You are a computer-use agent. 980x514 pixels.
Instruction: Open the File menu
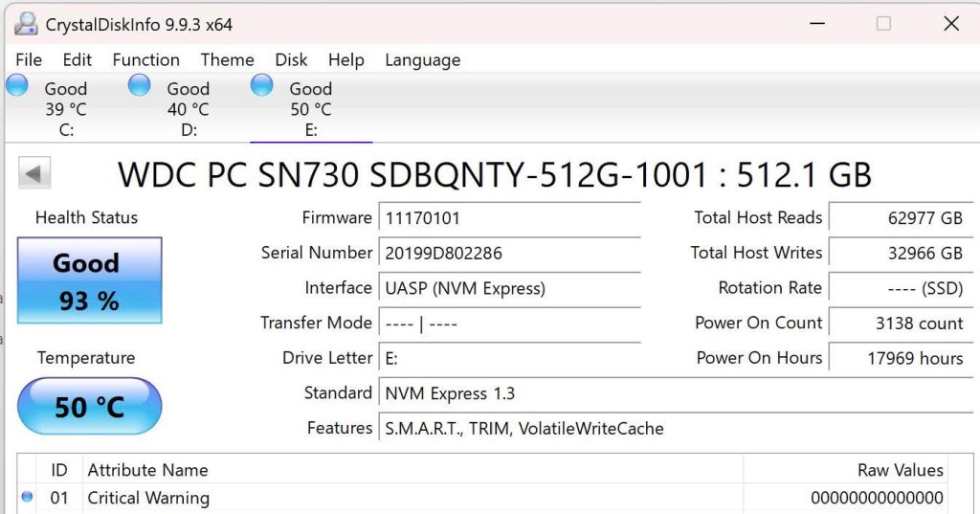coord(29,59)
